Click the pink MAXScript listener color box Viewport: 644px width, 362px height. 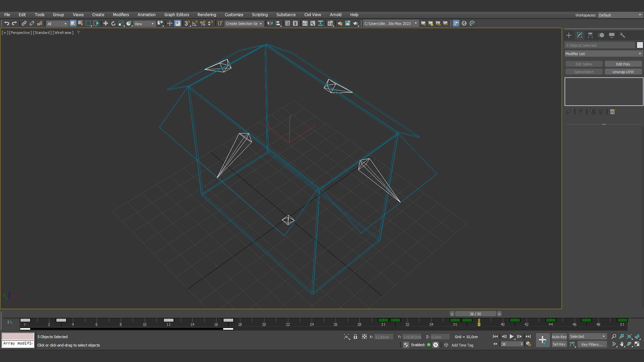pyautogui.click(x=18, y=336)
